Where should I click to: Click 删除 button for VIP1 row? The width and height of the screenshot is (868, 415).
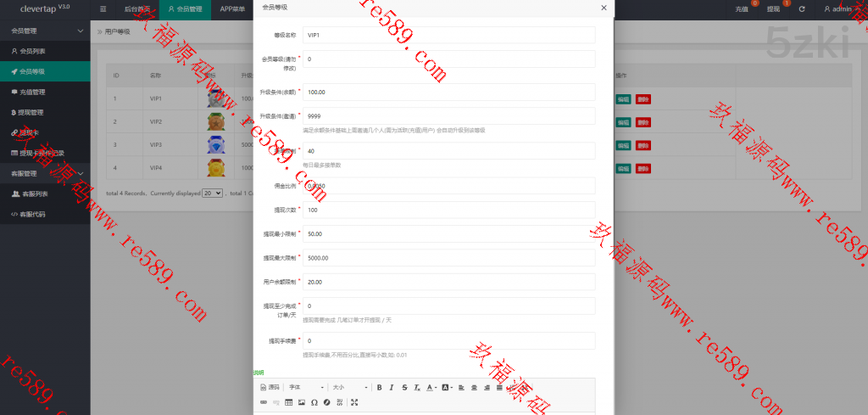(643, 99)
